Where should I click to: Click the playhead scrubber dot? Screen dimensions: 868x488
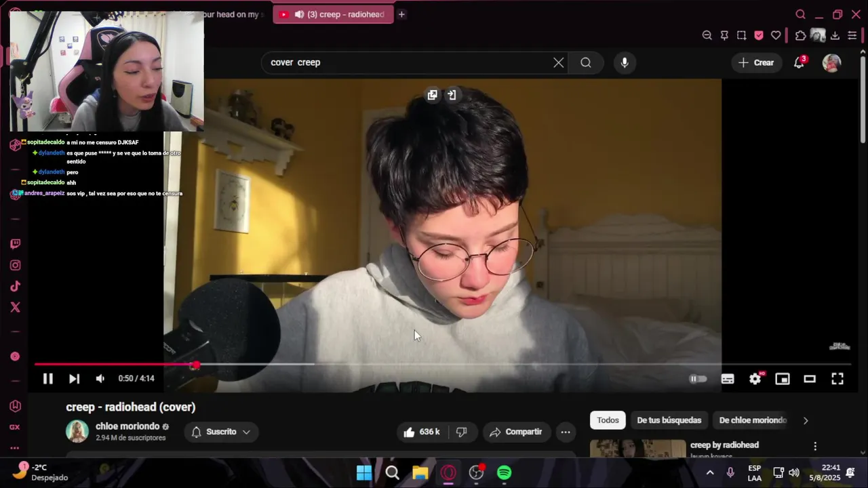196,365
